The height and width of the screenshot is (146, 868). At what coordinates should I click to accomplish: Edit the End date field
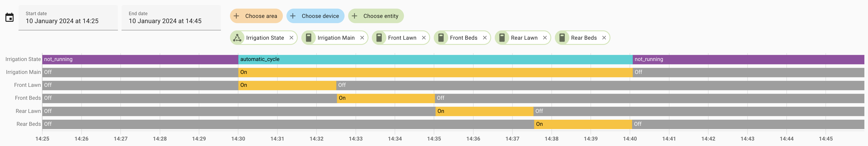[171, 18]
